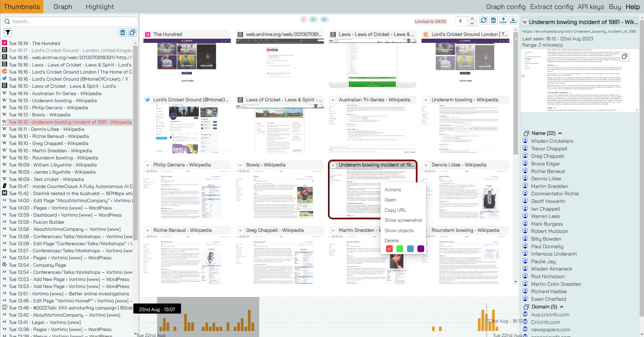Screen dimensions: 644x337
Task: Open API keys
Action: click(591, 7)
